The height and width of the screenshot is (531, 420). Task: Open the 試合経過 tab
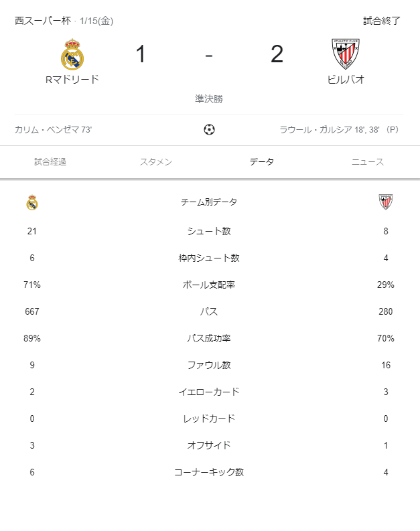pyautogui.click(x=50, y=162)
